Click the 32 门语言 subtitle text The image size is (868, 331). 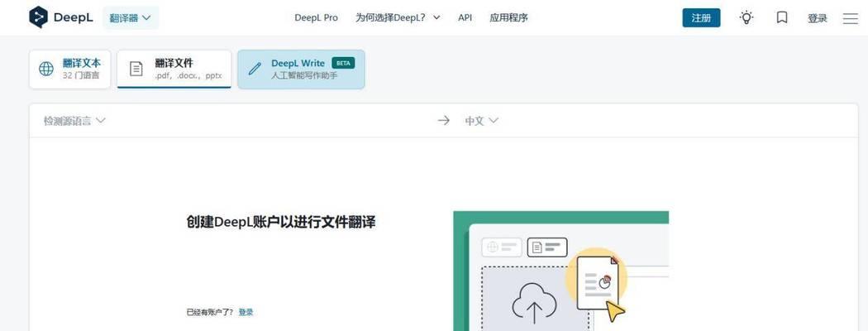[81, 75]
